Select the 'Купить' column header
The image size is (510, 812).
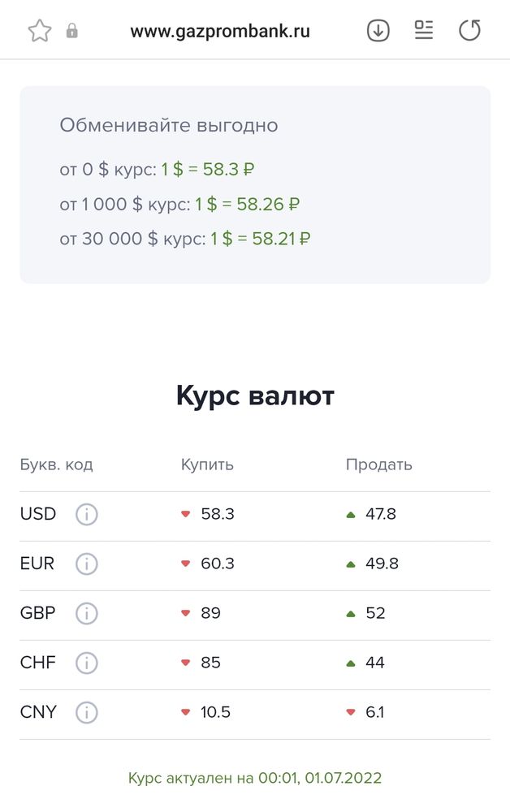click(x=206, y=464)
